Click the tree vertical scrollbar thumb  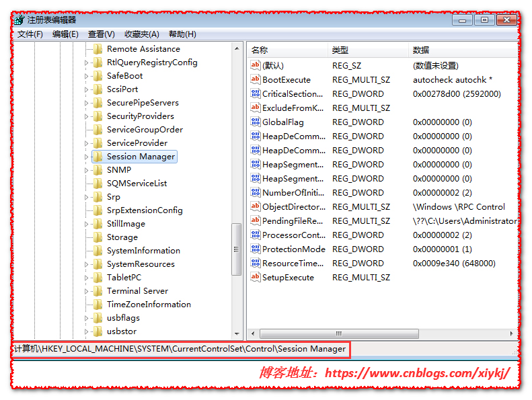[237, 249]
